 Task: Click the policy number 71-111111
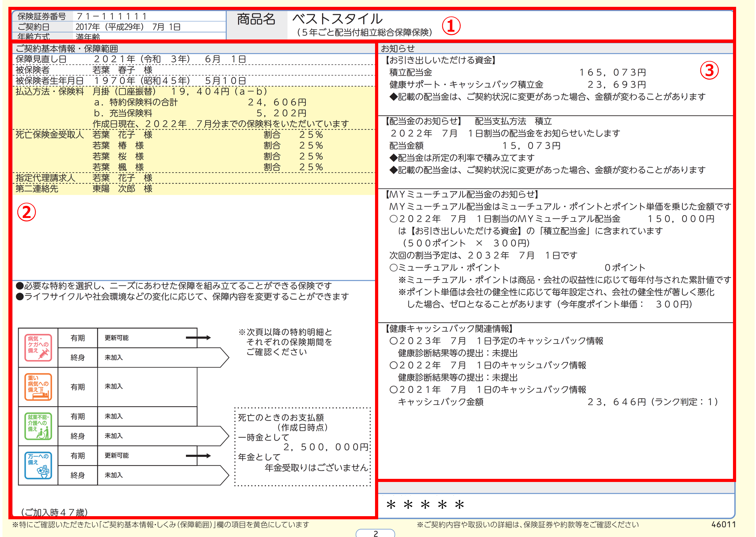[x=111, y=16]
